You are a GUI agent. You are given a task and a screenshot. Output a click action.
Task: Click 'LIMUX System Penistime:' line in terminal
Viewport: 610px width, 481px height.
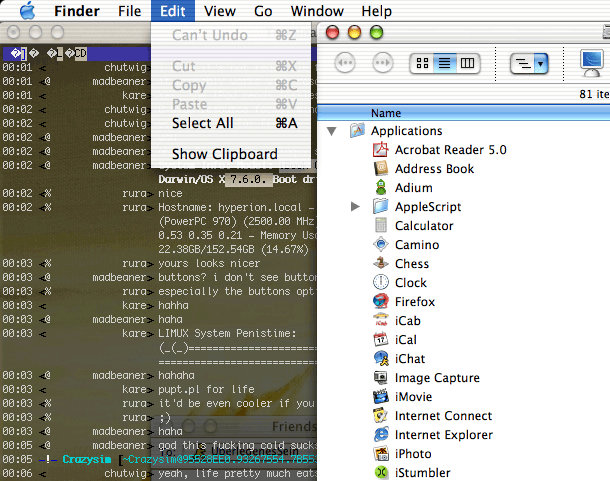pyautogui.click(x=227, y=334)
